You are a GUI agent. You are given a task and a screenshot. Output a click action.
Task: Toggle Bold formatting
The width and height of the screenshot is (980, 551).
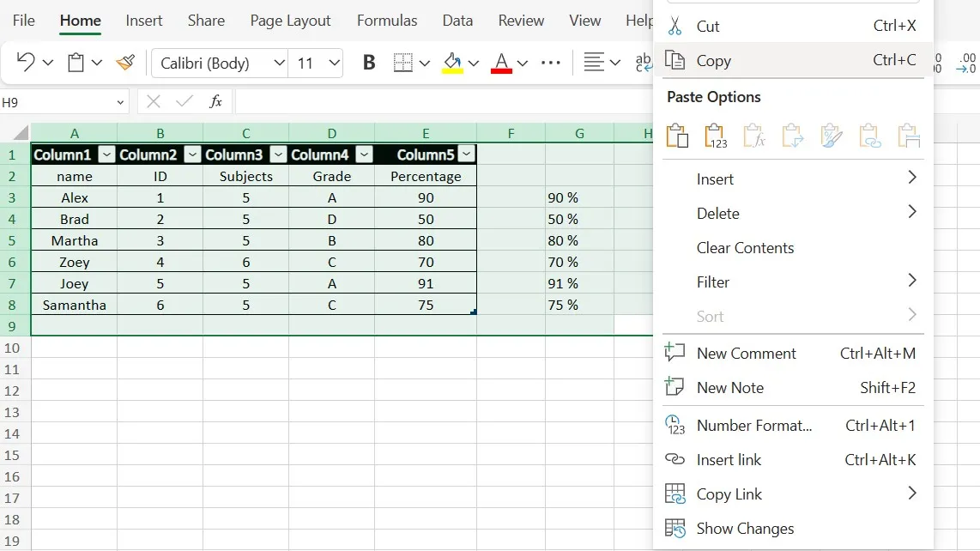tap(369, 63)
